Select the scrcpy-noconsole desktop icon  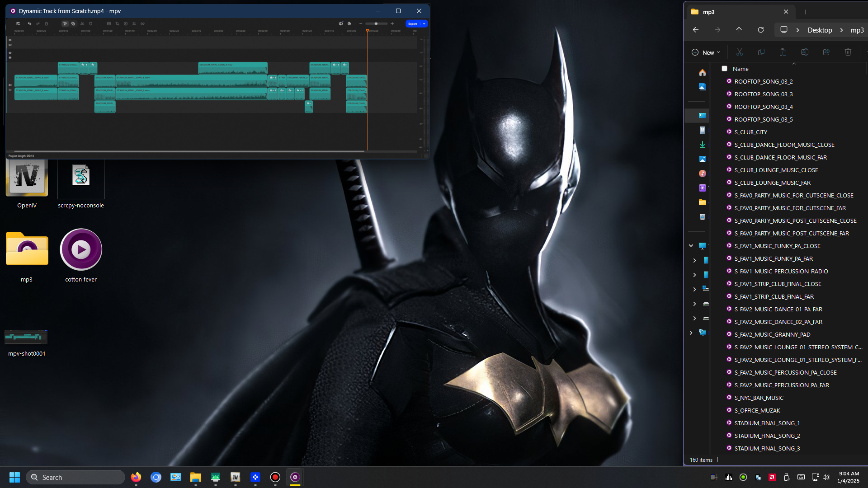pyautogui.click(x=81, y=184)
